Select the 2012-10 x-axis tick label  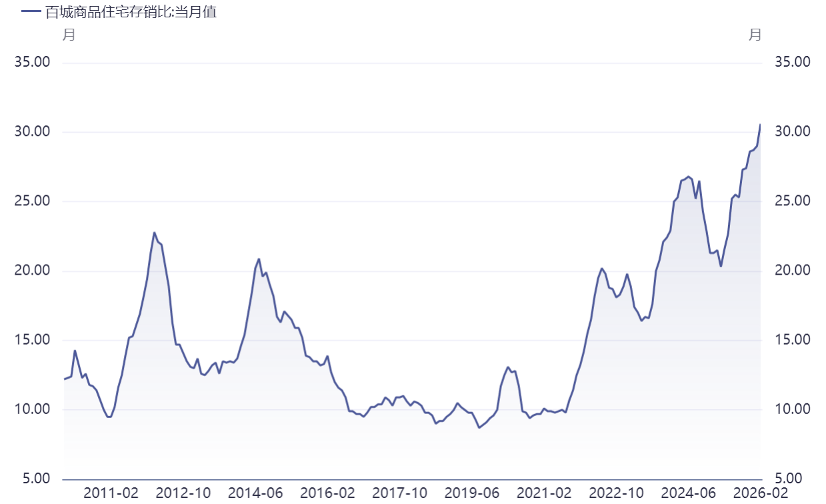[x=183, y=493]
